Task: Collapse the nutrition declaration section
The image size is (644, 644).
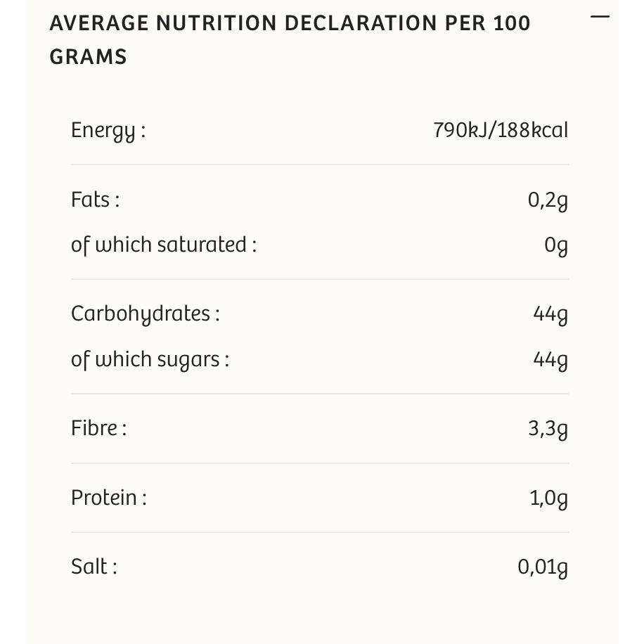Action: click(x=600, y=17)
